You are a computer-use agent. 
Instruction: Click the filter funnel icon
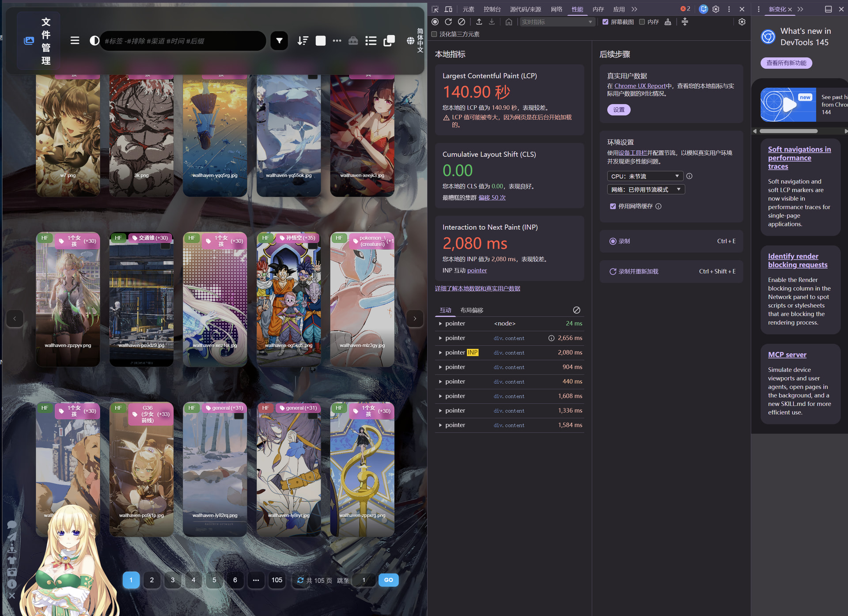(279, 41)
